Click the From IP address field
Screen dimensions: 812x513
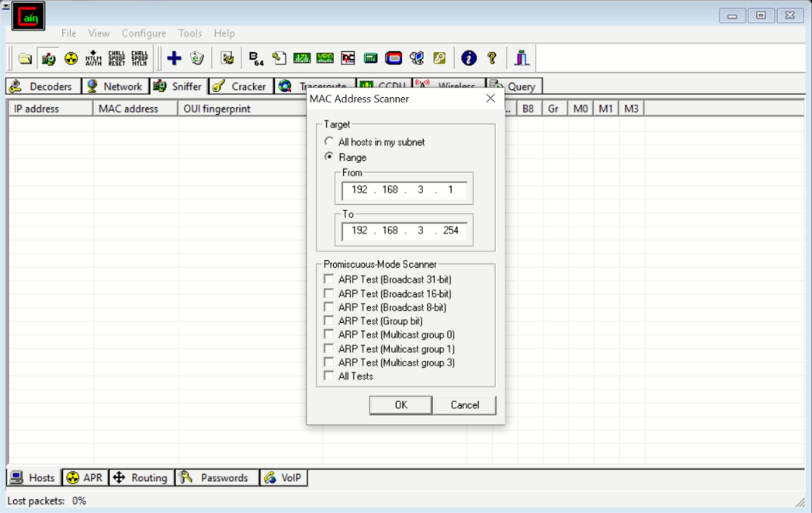404,190
